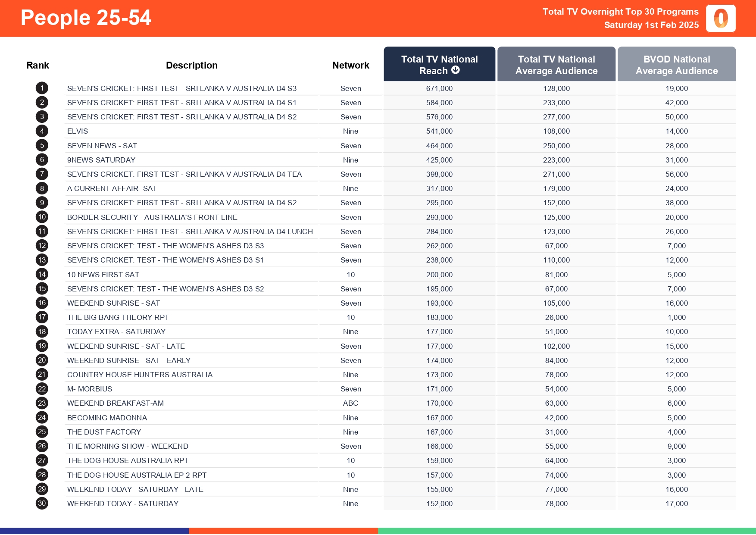756x535 pixels.
Task: Select the Total TV National Average Audience header
Action: coord(556,65)
